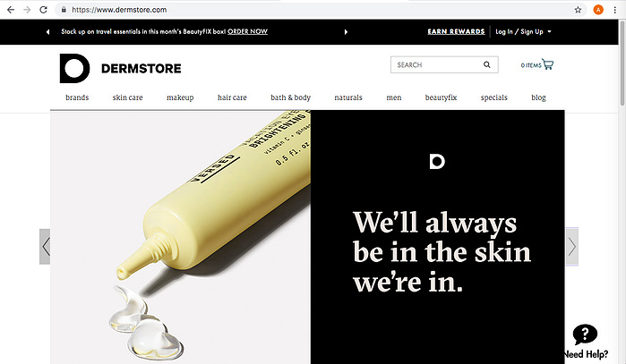This screenshot has height=364, width=626.
Task: Click into the SEARCH input field
Action: pos(437,64)
